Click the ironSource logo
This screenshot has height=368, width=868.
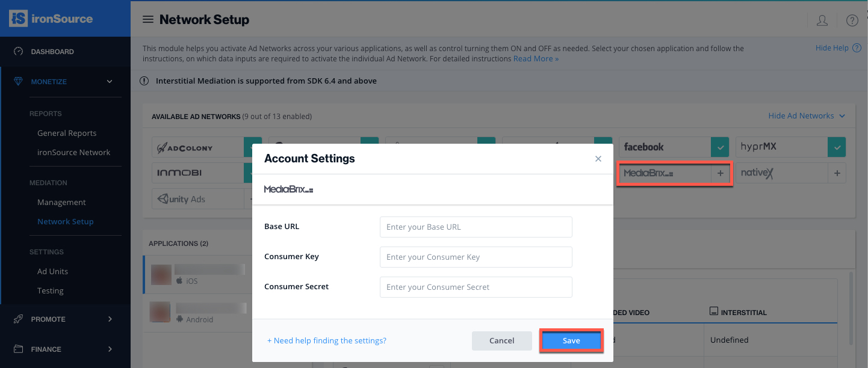click(x=51, y=19)
